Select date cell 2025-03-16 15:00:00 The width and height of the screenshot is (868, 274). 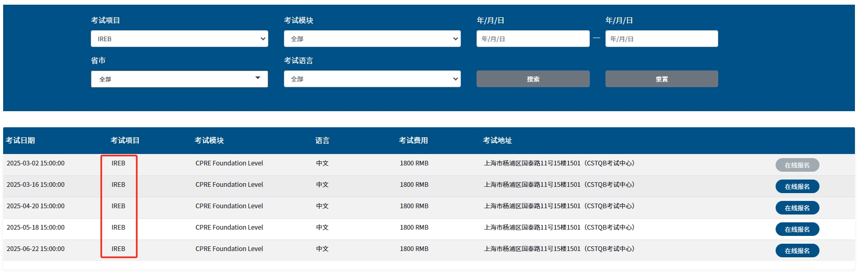[35, 185]
